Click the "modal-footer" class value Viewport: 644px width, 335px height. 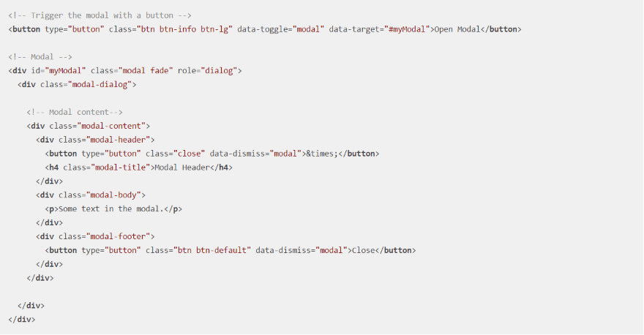click(x=120, y=237)
